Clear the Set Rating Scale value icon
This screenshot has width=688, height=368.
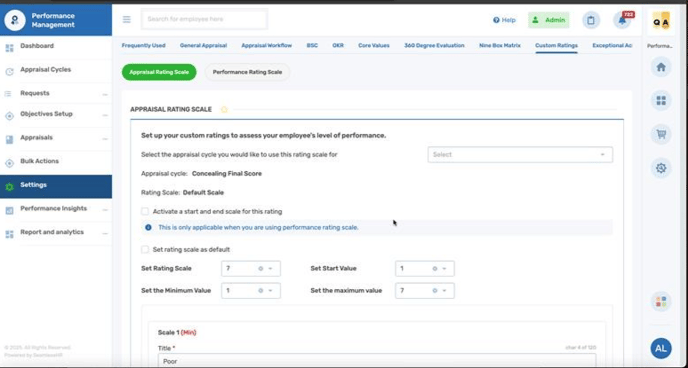(261, 268)
